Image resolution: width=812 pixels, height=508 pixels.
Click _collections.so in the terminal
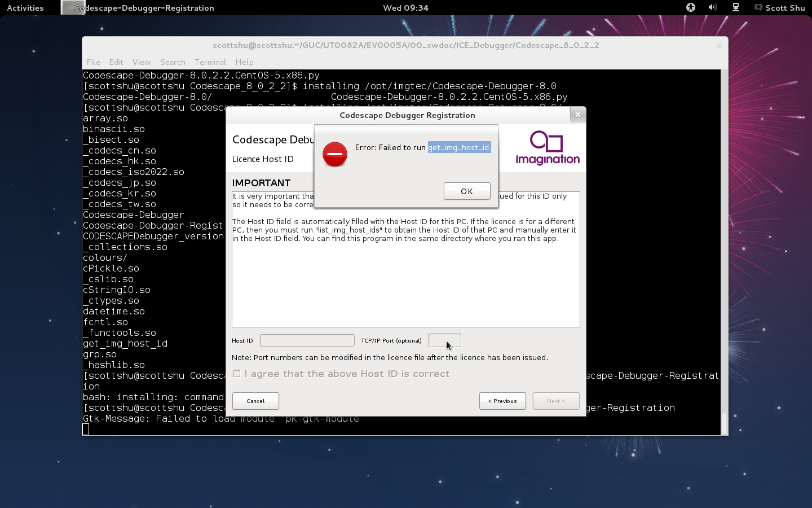pyautogui.click(x=125, y=247)
